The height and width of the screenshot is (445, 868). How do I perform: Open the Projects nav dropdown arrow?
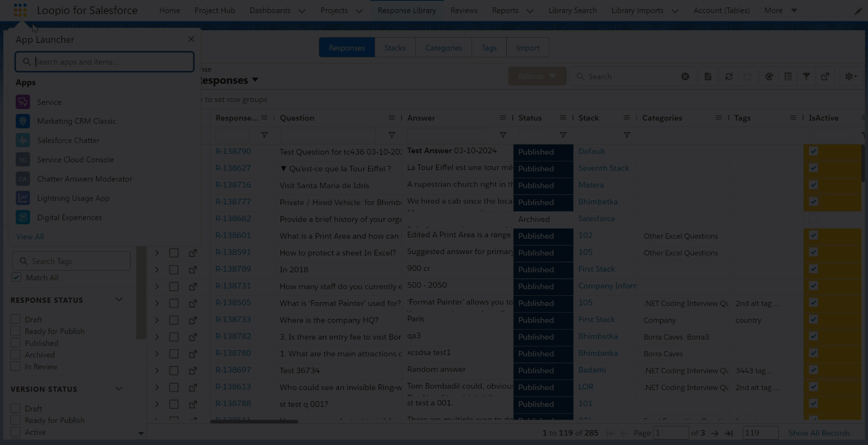click(x=359, y=11)
